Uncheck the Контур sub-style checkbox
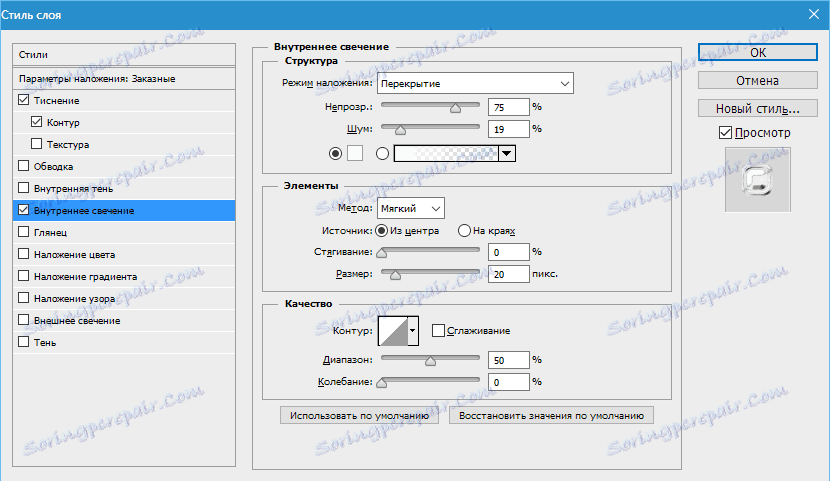This screenshot has height=481, width=830. [x=36, y=122]
